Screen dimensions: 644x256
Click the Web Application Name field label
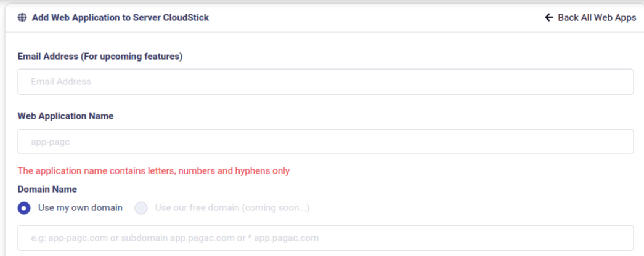tap(65, 116)
